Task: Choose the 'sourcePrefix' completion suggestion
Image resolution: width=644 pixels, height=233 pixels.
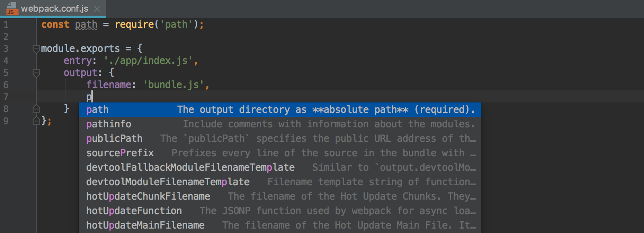Action: click(280, 153)
